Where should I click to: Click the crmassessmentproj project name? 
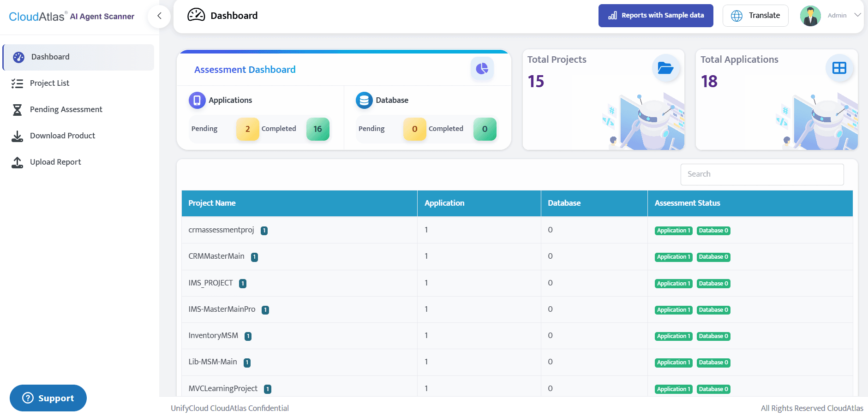point(221,230)
